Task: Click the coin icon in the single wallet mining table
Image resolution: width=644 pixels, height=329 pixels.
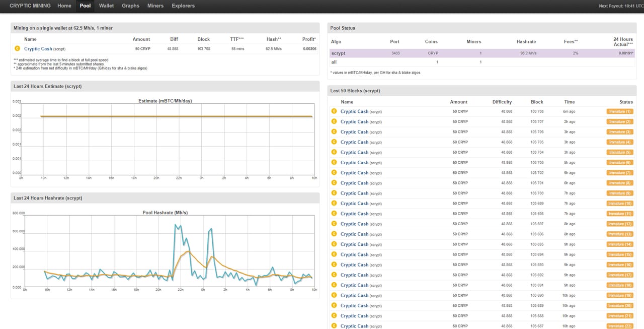Action: [x=17, y=48]
